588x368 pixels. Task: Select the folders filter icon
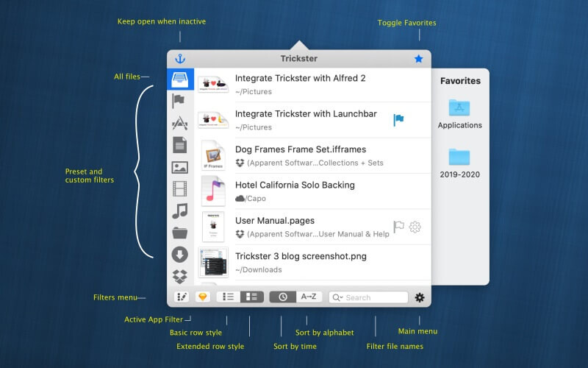pyautogui.click(x=180, y=233)
